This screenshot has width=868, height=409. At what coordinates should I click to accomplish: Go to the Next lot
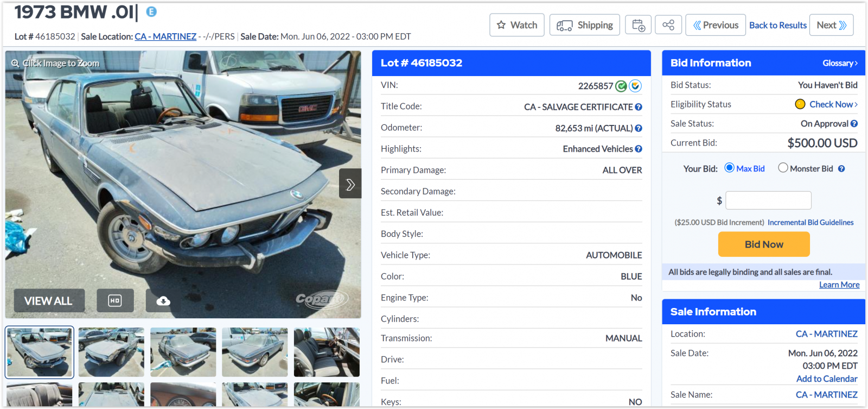pos(832,25)
